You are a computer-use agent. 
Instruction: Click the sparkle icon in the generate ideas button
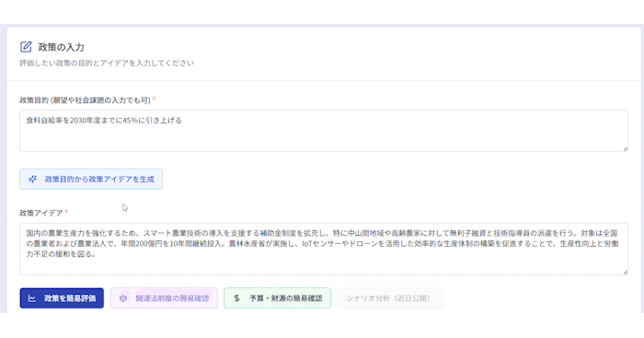pos(32,179)
